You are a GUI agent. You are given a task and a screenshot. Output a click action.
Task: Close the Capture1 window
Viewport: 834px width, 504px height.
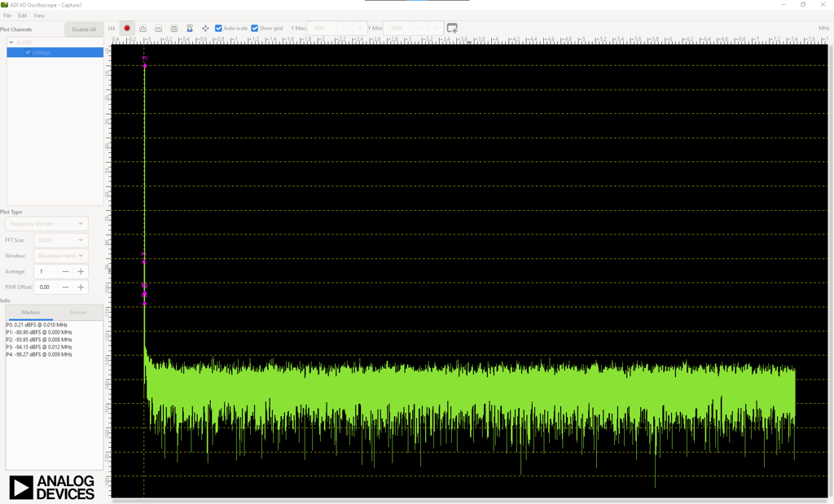coord(823,5)
